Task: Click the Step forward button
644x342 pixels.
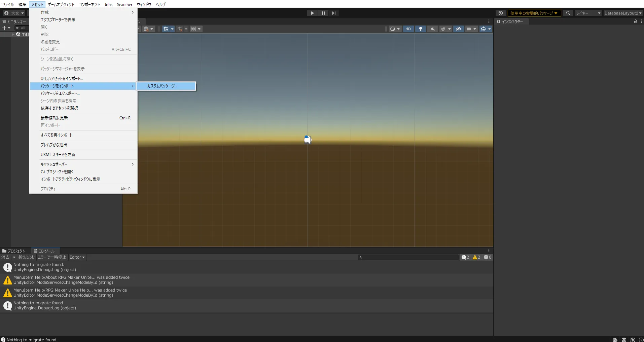Action: pos(333,13)
